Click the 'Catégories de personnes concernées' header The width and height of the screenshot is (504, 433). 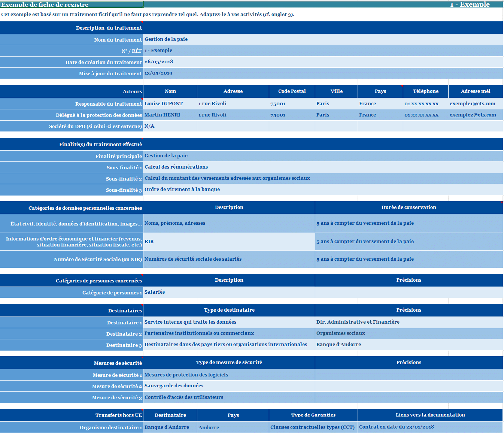72,281
